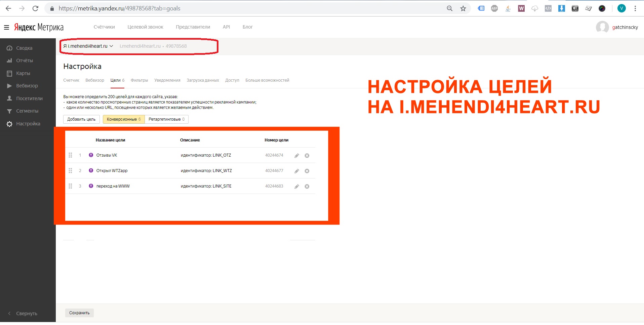Switch to the Уведомления settings tab
The height and width of the screenshot is (325, 644).
pos(167,80)
